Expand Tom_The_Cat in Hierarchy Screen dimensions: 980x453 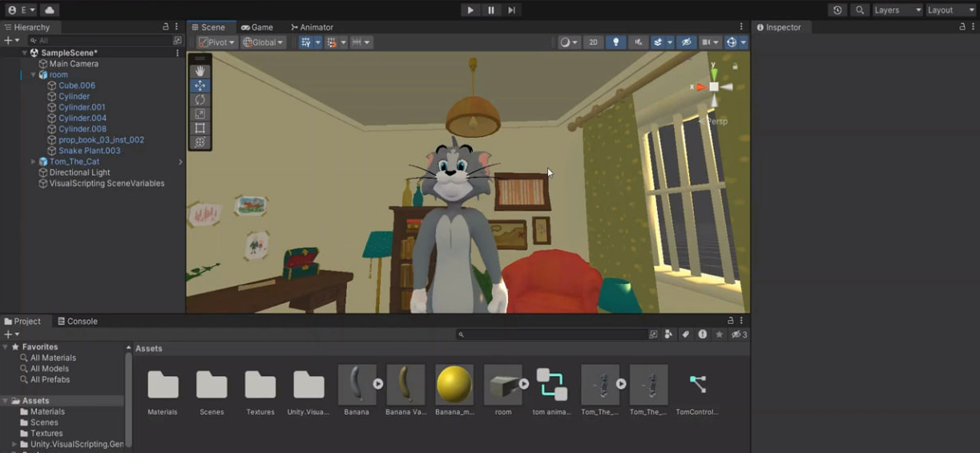[33, 162]
